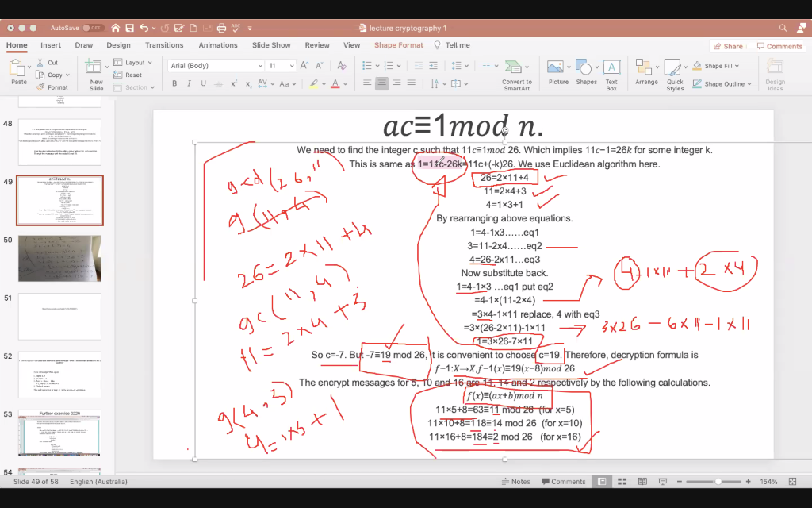Increase list indent level icon
Viewport: 812px width, 508px height.
pyautogui.click(x=434, y=65)
